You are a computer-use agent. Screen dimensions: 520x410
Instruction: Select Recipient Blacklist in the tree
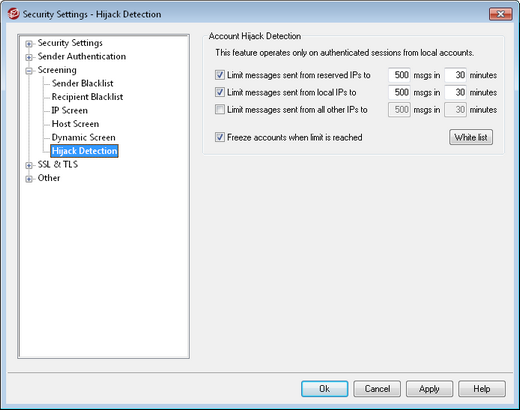point(87,97)
